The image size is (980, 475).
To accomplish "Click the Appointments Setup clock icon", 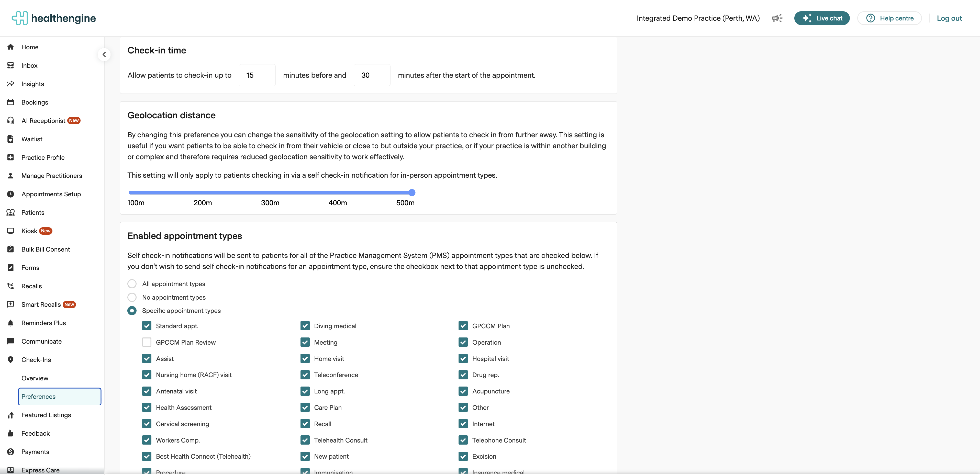I will coord(11,194).
